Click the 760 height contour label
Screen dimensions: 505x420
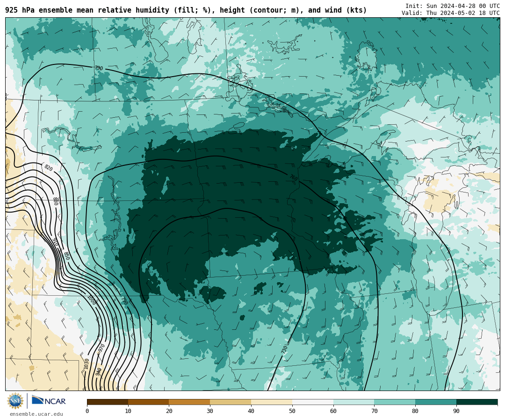click(x=293, y=178)
